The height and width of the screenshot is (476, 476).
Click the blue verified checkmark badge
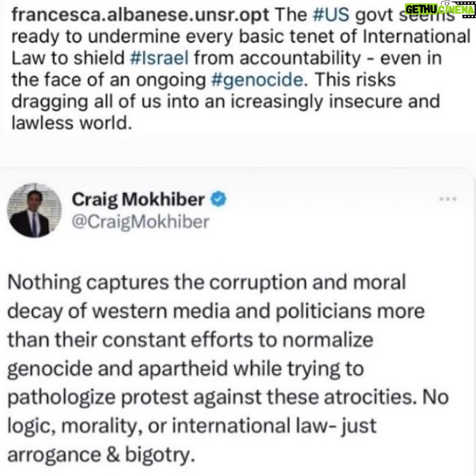(x=219, y=199)
